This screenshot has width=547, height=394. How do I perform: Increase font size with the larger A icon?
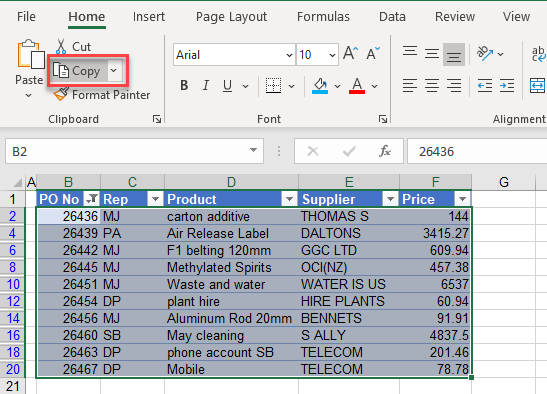(350, 54)
